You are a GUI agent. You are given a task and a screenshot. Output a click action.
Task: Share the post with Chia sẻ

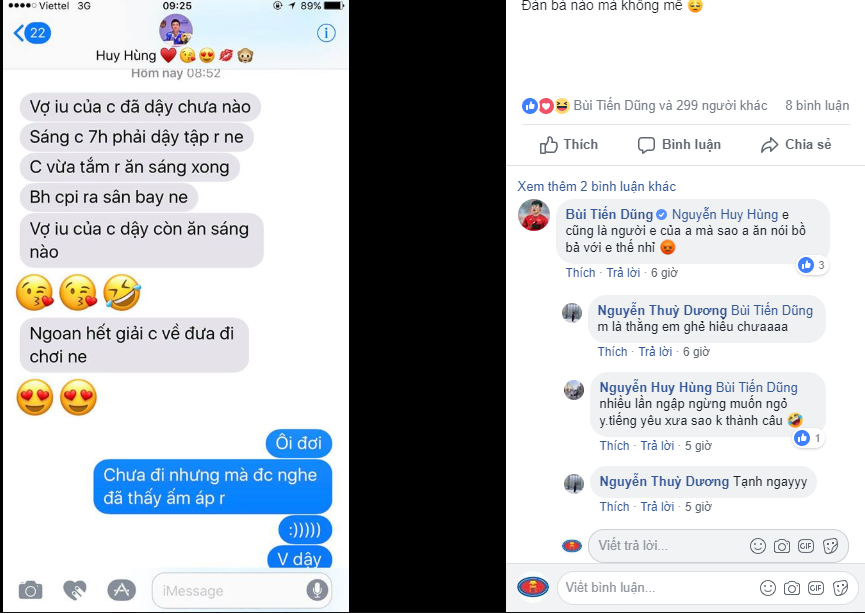coord(796,145)
